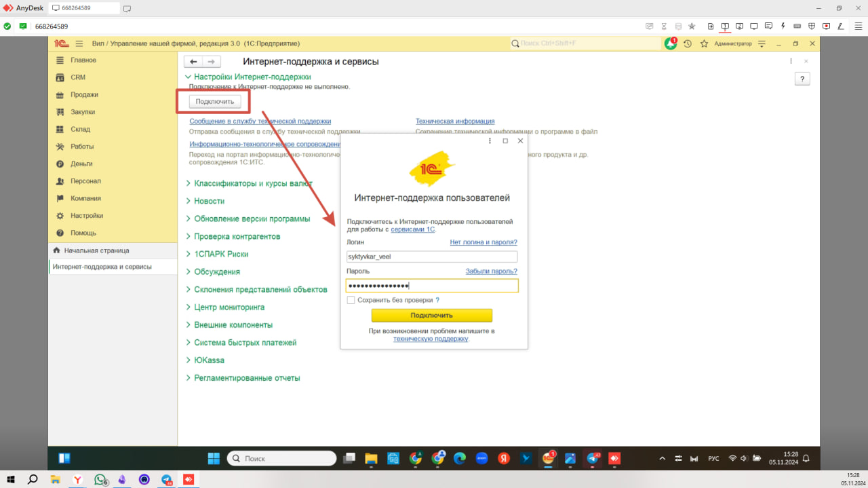
Task: Click the 'Пароль' input field
Action: click(431, 286)
